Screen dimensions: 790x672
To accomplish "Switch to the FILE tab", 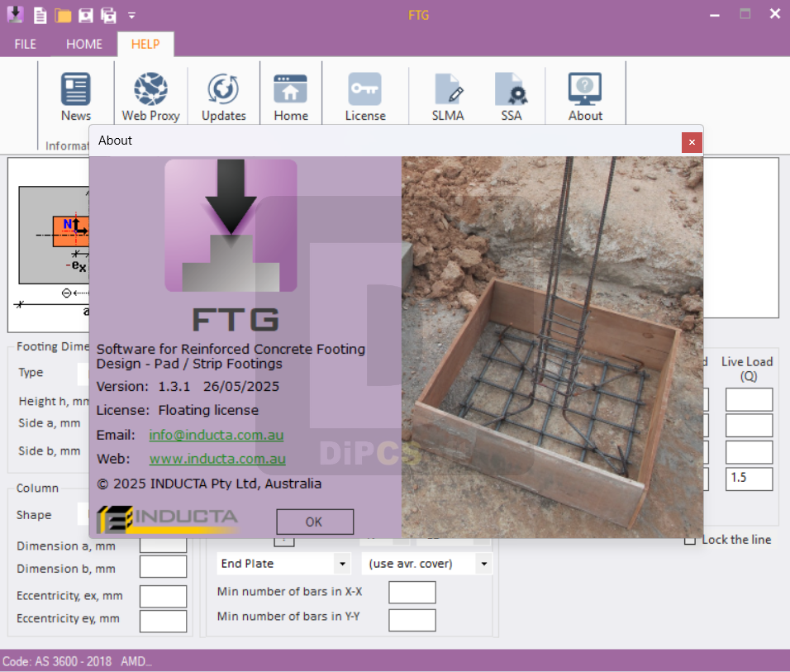I will [x=25, y=45].
